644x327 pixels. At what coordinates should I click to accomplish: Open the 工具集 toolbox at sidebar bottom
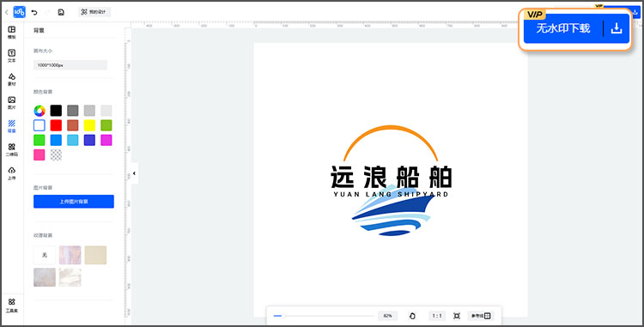(x=12, y=306)
